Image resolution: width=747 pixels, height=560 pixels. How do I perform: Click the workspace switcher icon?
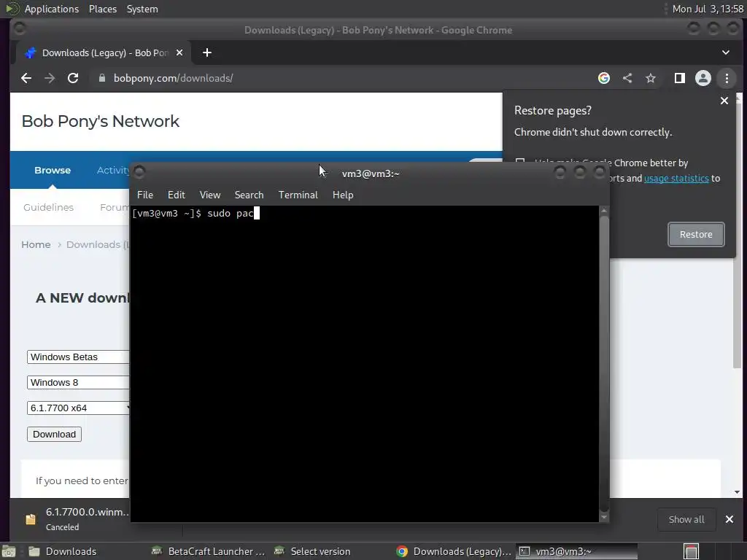(691, 551)
